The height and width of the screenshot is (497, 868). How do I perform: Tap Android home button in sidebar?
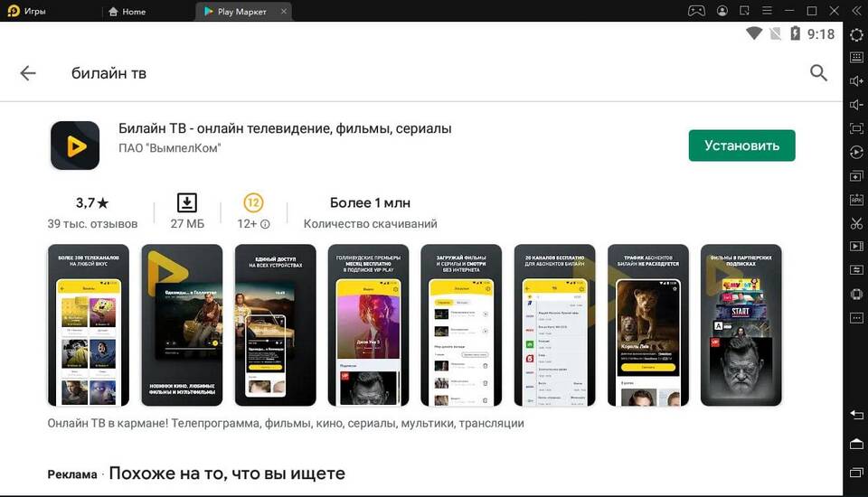coord(856,444)
